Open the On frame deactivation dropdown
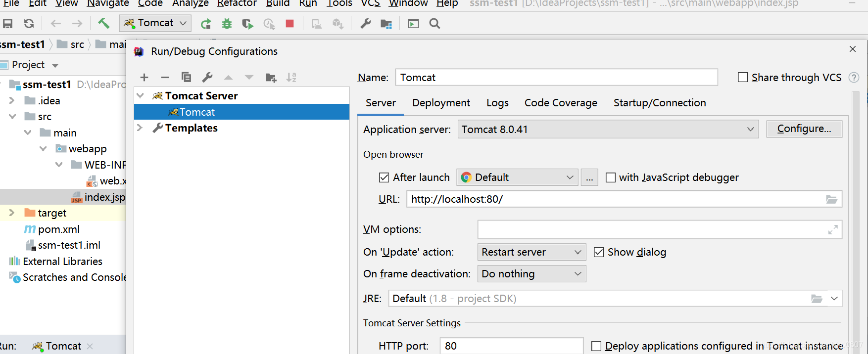 tap(531, 274)
